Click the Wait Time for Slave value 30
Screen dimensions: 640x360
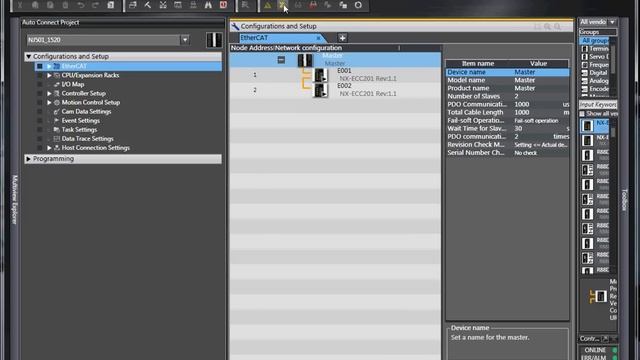[518, 129]
